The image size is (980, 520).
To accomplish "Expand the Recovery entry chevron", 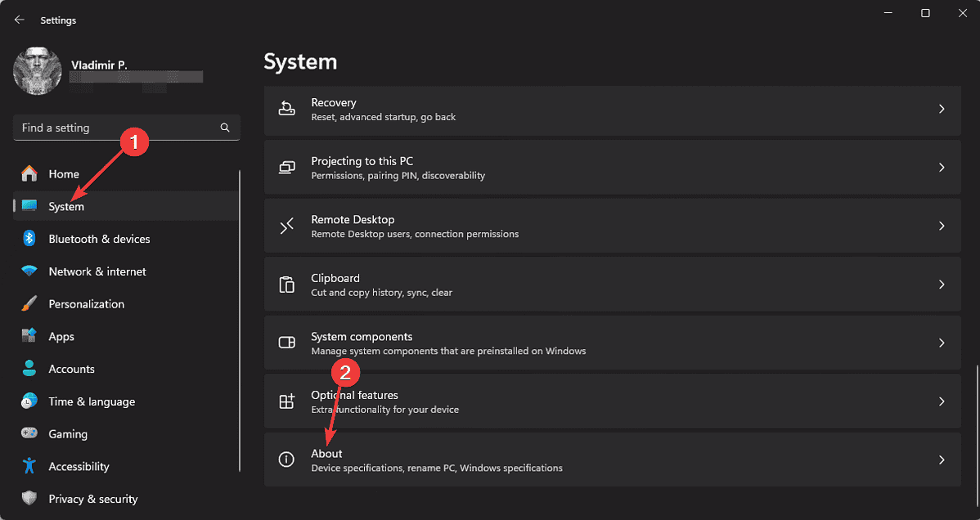I will [x=942, y=109].
